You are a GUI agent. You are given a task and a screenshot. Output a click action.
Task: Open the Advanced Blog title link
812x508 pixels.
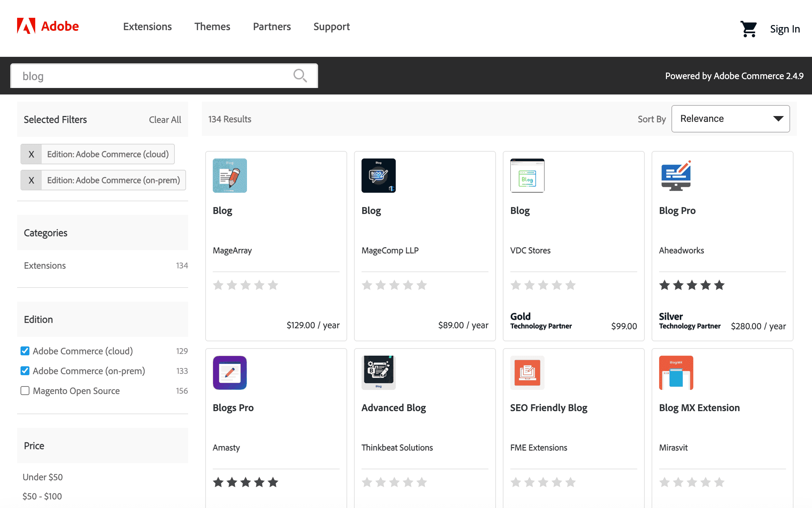[393, 408]
